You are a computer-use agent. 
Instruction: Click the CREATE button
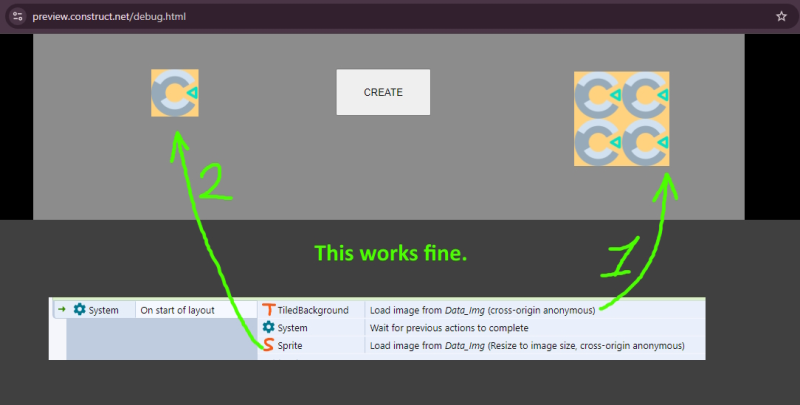(383, 92)
